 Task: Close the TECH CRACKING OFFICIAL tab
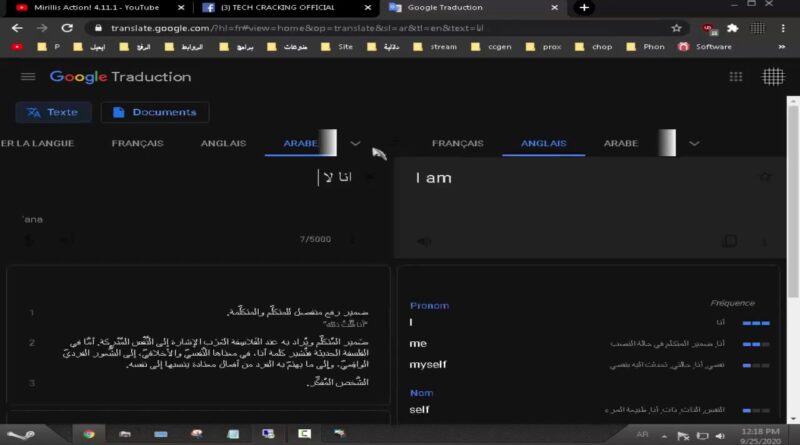pyautogui.click(x=368, y=7)
